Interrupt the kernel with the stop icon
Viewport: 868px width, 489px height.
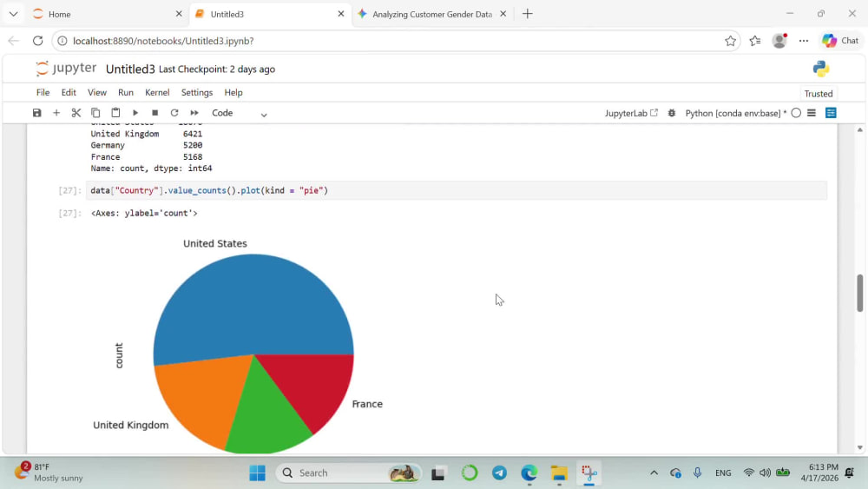coord(155,113)
